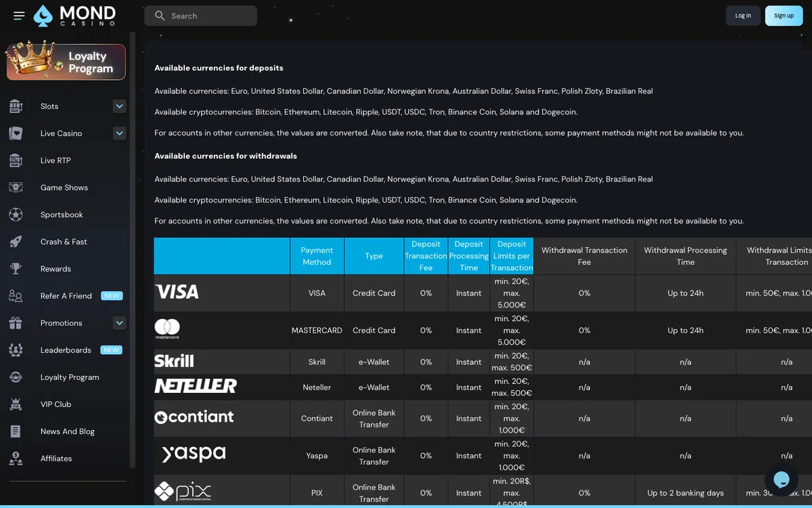Click 'Available currencies for withdrawals' heading

(225, 156)
